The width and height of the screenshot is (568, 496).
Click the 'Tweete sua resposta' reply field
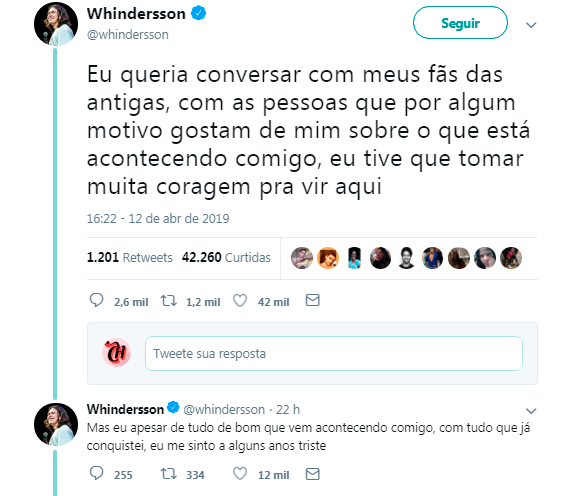334,354
